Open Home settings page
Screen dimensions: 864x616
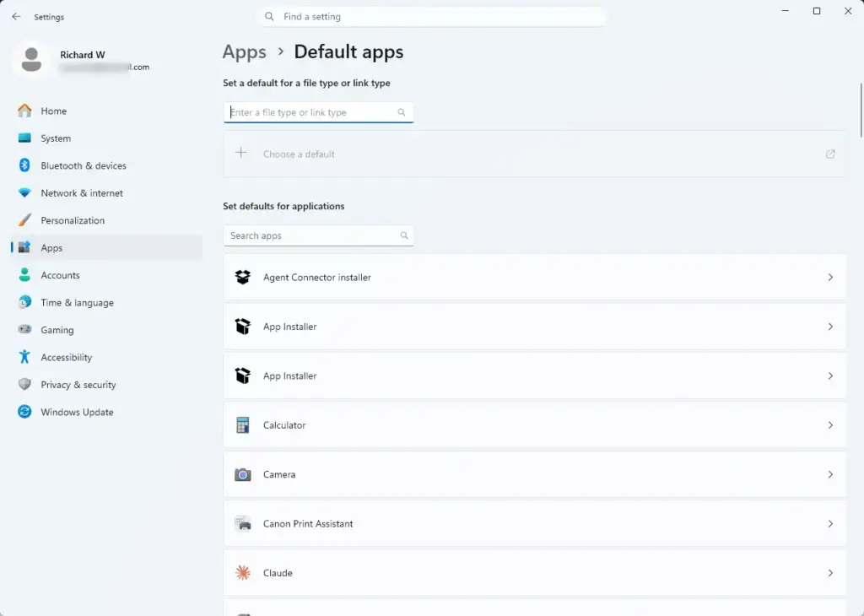click(x=107, y=111)
